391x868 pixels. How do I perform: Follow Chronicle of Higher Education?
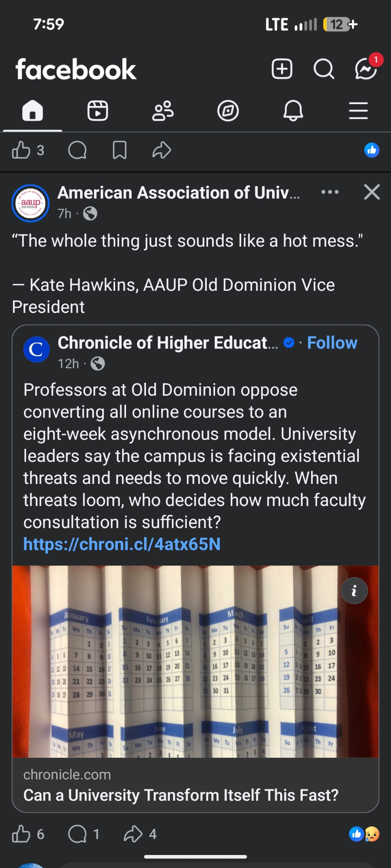tap(332, 343)
